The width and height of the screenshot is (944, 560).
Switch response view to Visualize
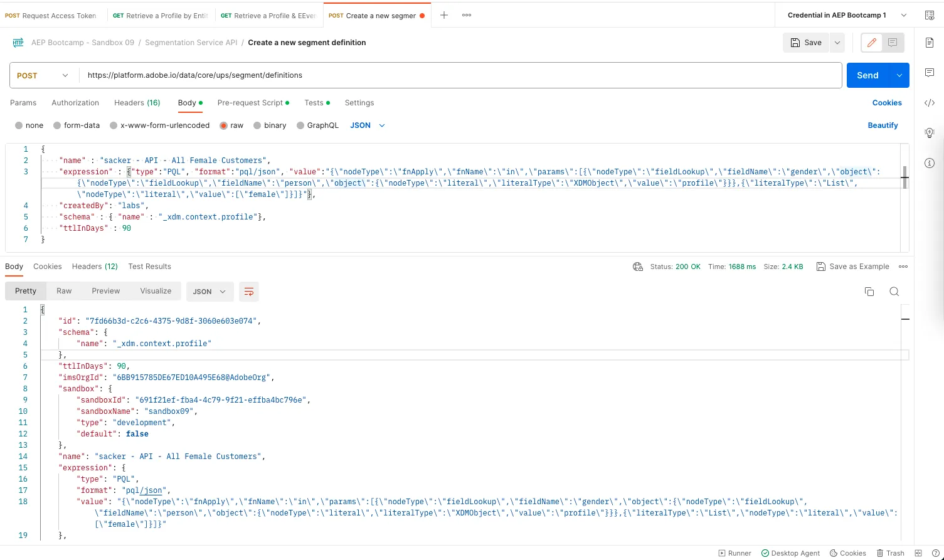point(156,291)
